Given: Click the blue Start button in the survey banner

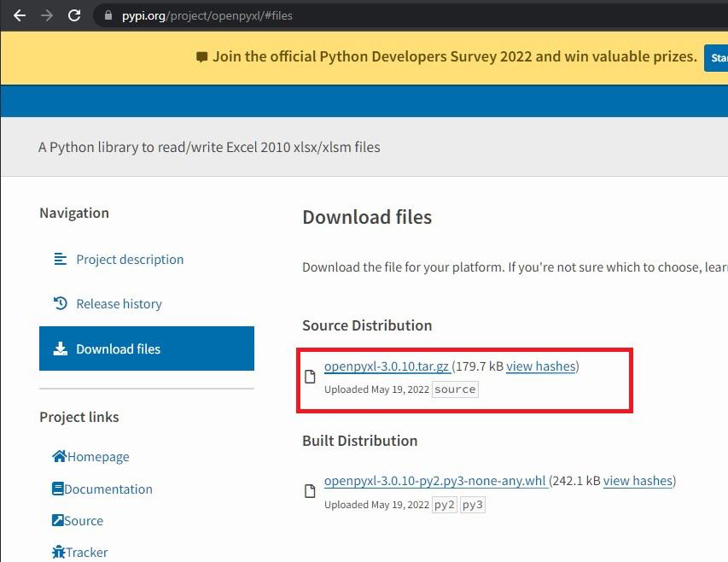Looking at the screenshot, I should [x=716, y=57].
